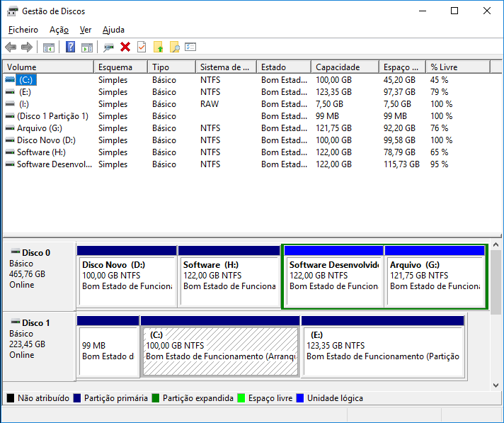
Task: Sort by the Espaço column header
Action: [x=403, y=67]
